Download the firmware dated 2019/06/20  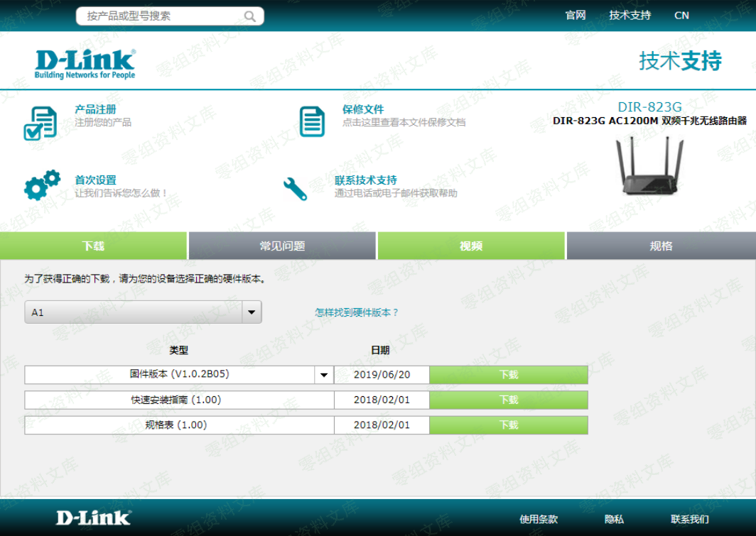tap(509, 375)
